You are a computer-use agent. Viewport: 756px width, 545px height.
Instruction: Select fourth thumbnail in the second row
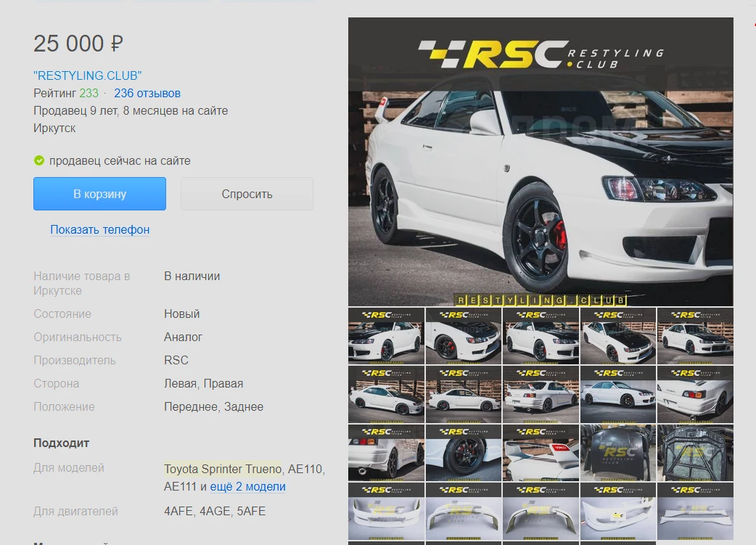point(618,395)
